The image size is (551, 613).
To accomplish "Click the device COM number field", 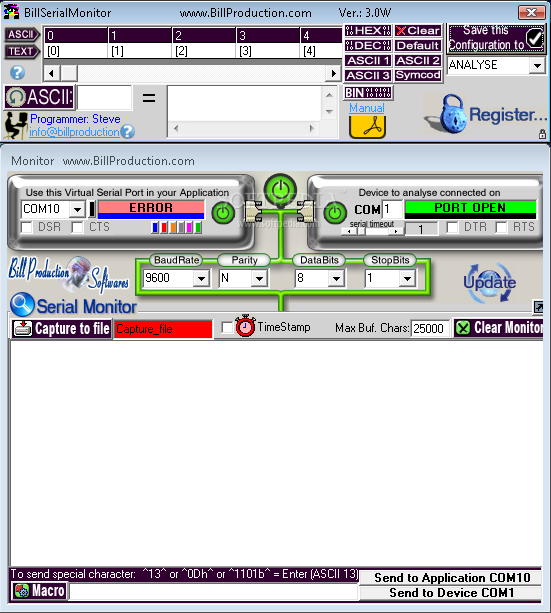I will coord(392,209).
